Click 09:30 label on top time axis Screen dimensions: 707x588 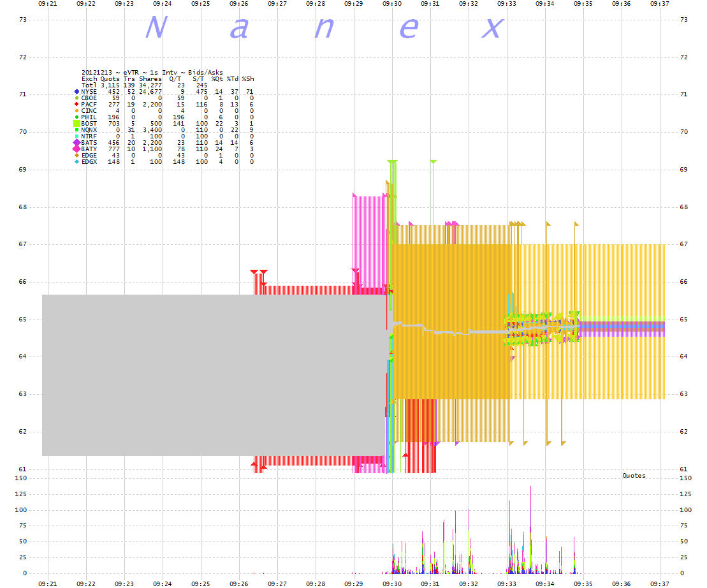pyautogui.click(x=392, y=4)
